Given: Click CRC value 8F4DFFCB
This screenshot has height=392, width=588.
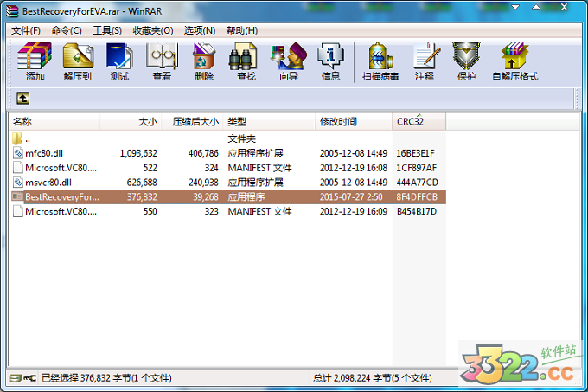Looking at the screenshot, I should pyautogui.click(x=417, y=197).
